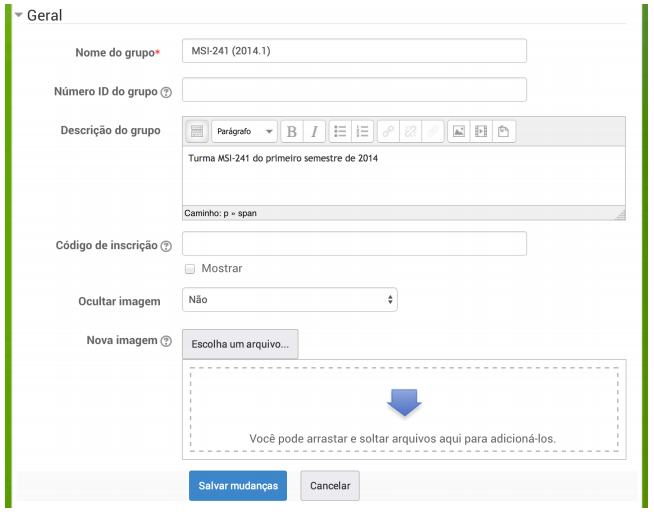Apply bold formatting in description editor
The width and height of the screenshot is (654, 515).
[x=292, y=132]
